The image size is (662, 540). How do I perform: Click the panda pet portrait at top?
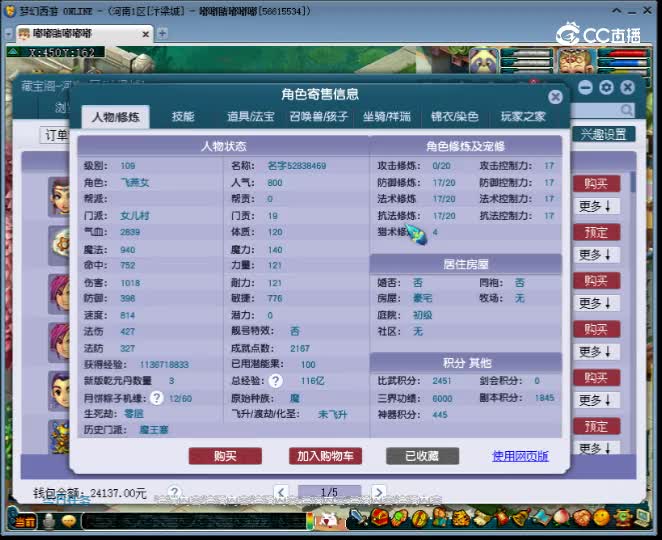point(484,61)
